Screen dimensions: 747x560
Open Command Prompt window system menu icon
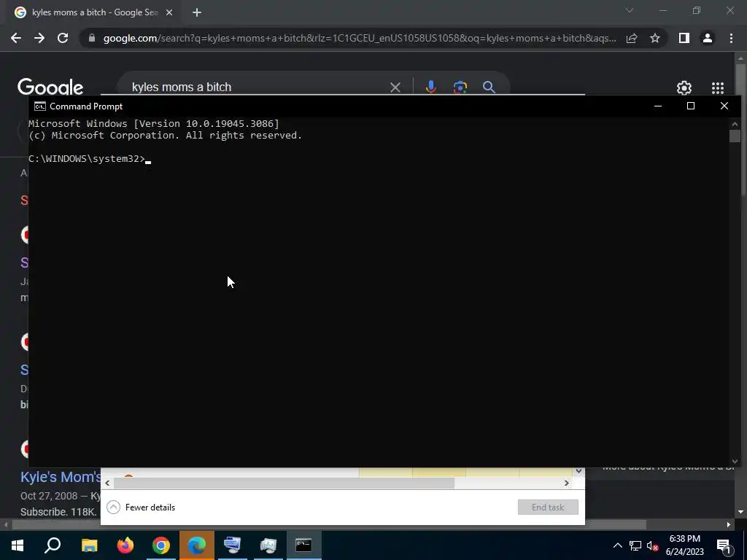pyautogui.click(x=40, y=106)
